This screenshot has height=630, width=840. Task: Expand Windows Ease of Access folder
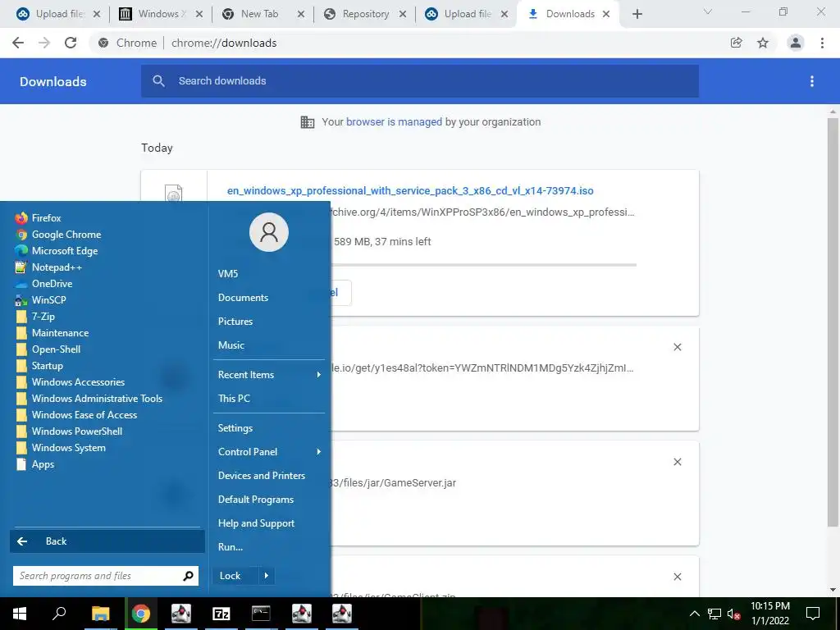click(76, 415)
